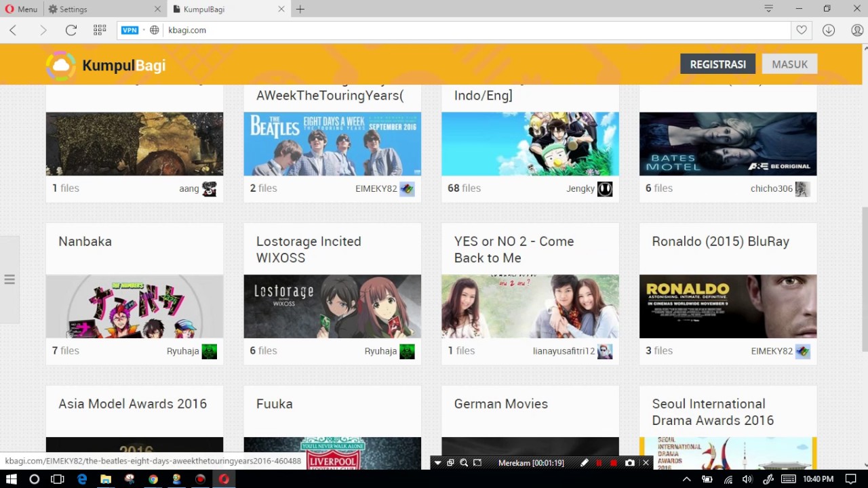Click the KumpulBagi logo
Screen dimensions: 868x488
[106, 65]
